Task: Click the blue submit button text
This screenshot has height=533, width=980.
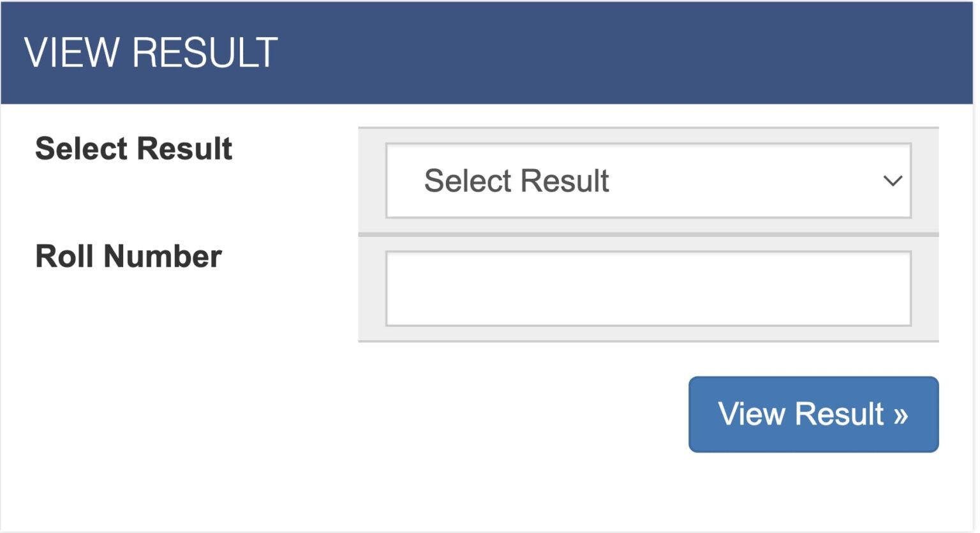Action: pyautogui.click(x=799, y=414)
